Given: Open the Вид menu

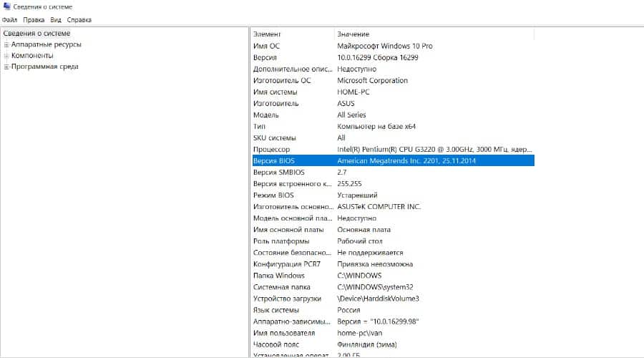Looking at the screenshot, I should tap(56, 20).
